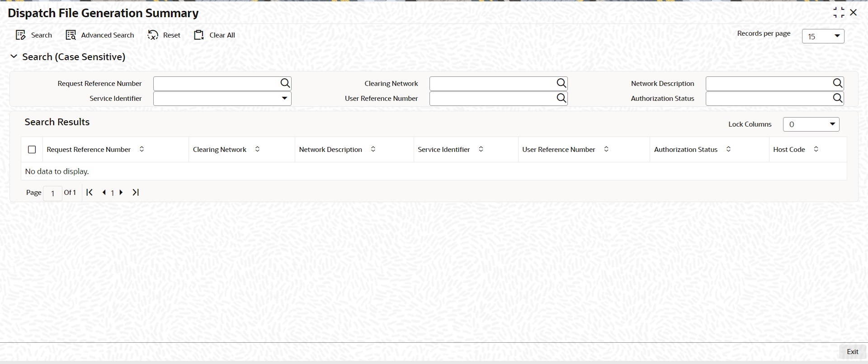868x364 pixels.
Task: Open the Records per page dropdown
Action: 823,36
